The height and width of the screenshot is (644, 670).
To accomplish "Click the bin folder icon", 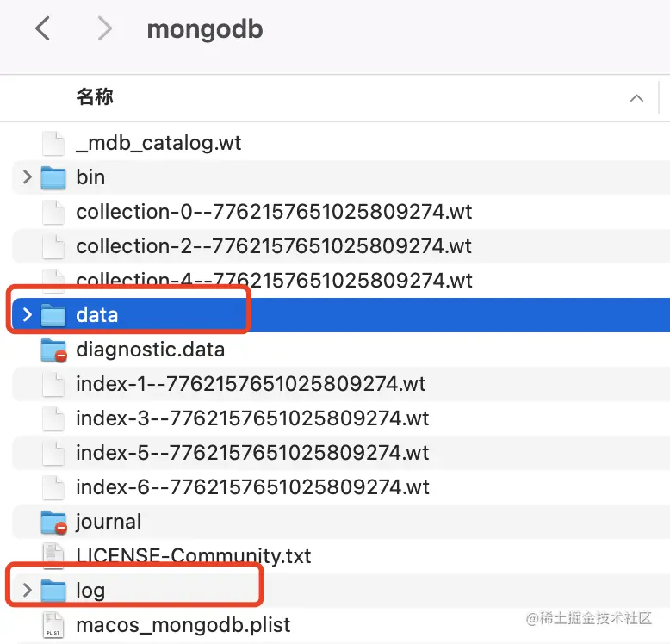I will 53,177.
